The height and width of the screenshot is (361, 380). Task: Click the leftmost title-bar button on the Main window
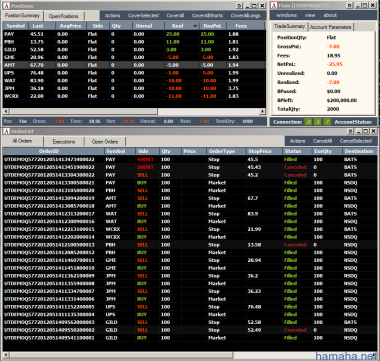[x=349, y=5]
